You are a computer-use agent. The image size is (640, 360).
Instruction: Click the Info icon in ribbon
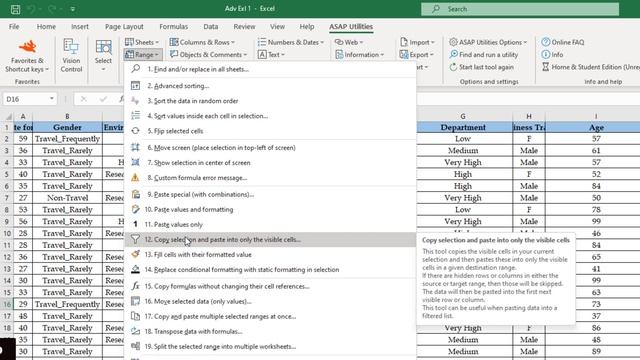pos(545,54)
